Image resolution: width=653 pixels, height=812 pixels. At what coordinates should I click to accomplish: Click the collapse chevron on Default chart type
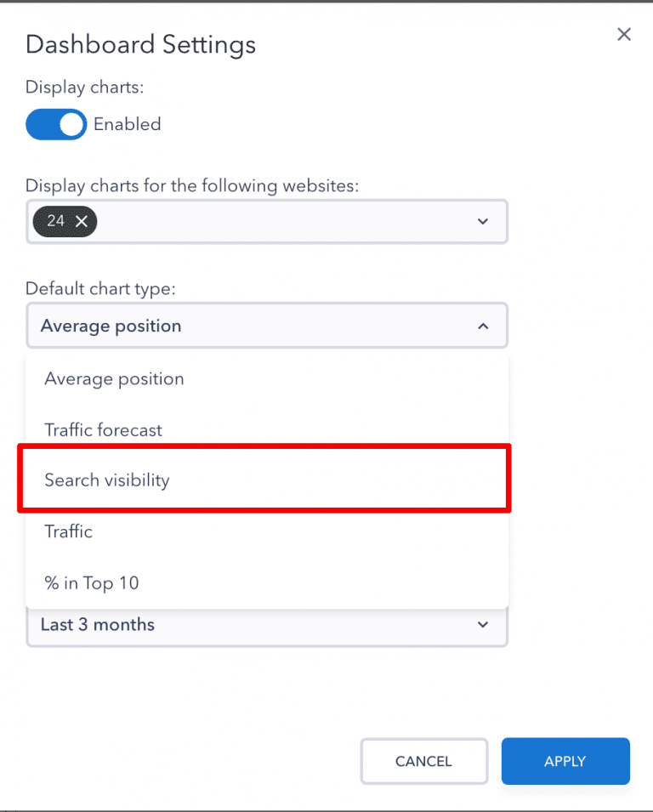point(482,326)
